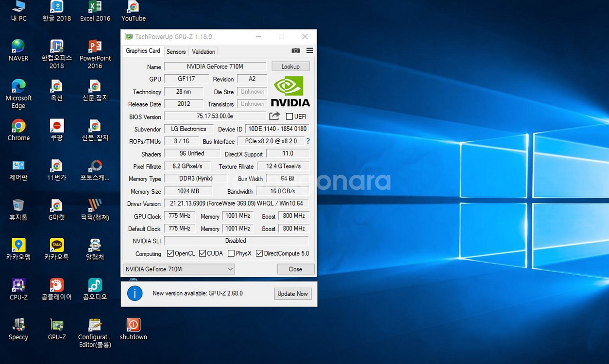Click the Update Now button

[x=292, y=294]
